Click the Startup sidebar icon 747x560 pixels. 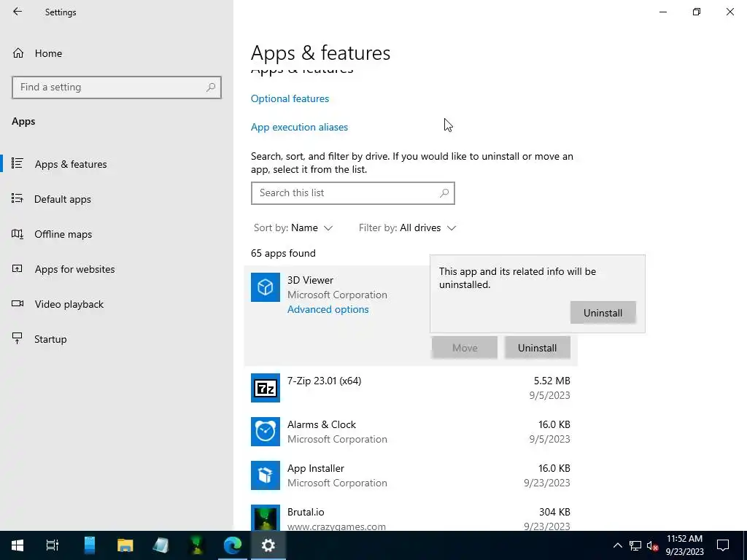pos(18,338)
